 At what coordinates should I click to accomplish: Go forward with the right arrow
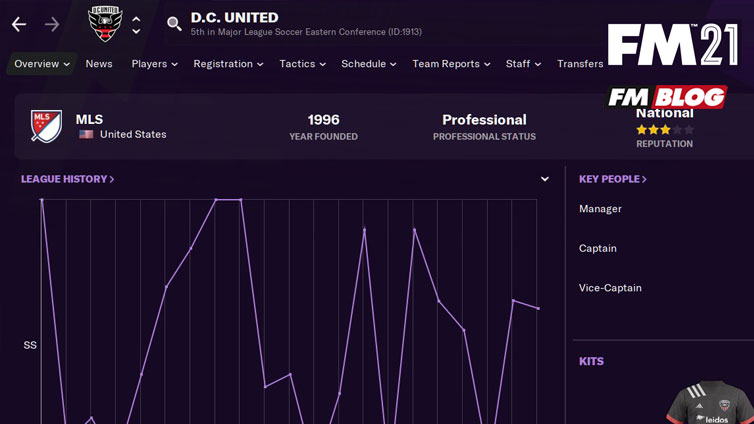click(52, 24)
